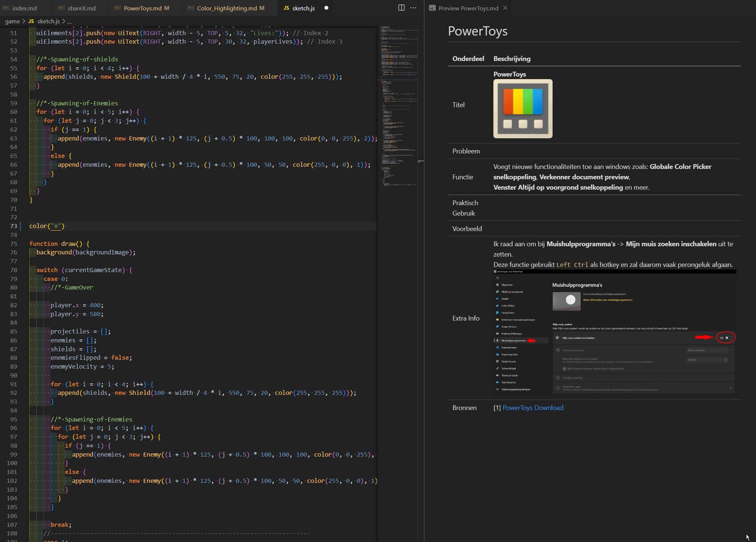Click the PowerToys logo image in preview

coord(523,109)
